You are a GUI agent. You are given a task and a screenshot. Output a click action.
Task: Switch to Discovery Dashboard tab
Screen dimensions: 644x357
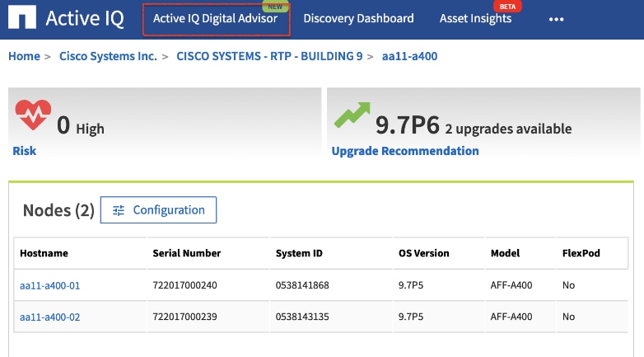[358, 18]
